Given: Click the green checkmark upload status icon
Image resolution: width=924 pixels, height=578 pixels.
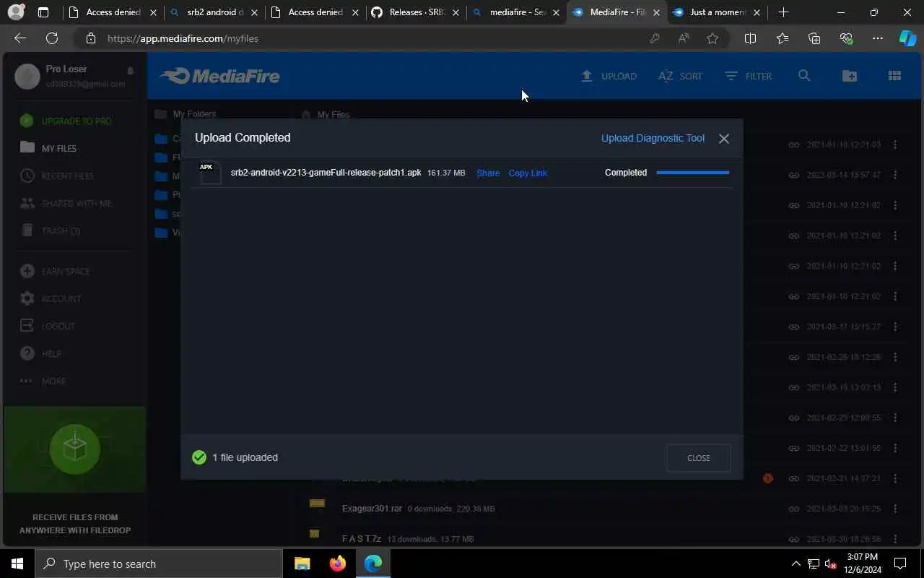Looking at the screenshot, I should coord(199,457).
